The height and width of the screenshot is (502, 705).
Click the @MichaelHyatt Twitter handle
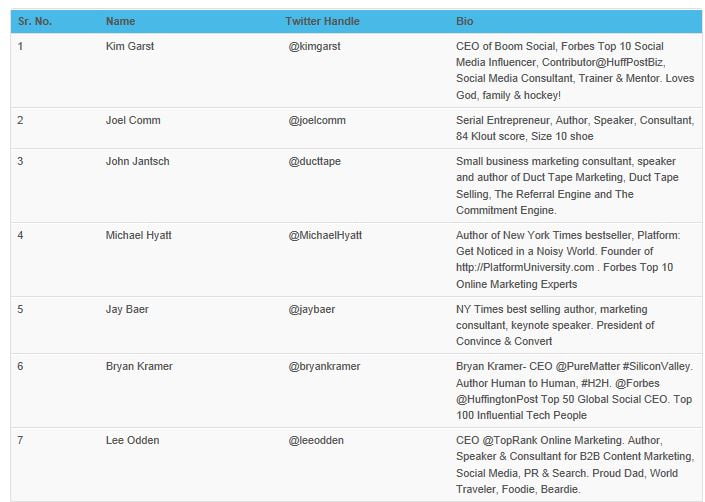[325, 235]
